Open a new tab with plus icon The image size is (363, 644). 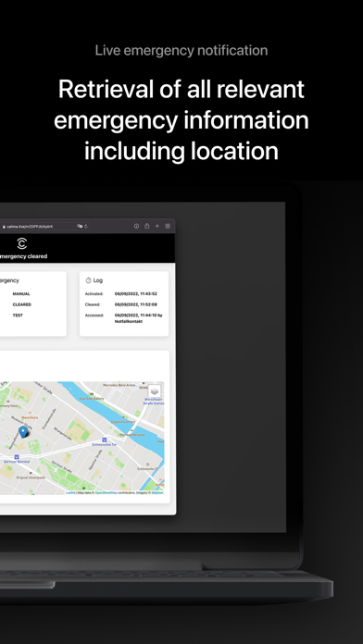click(157, 226)
